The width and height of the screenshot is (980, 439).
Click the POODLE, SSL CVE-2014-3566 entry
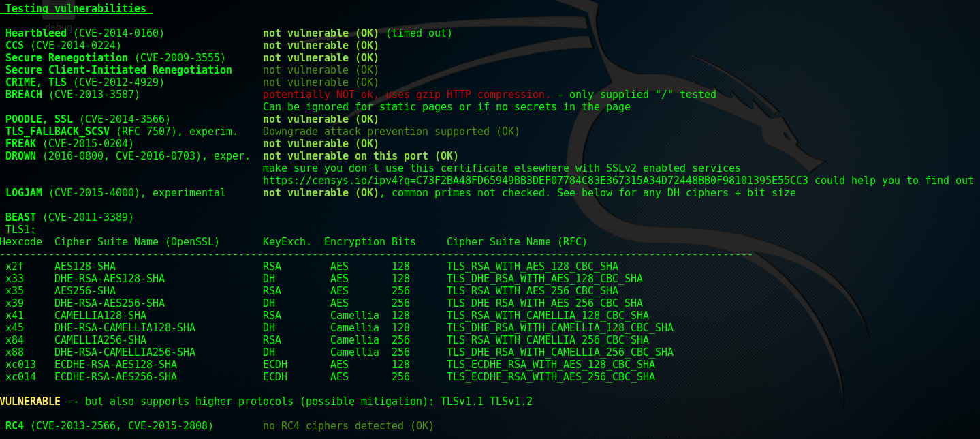coord(88,119)
